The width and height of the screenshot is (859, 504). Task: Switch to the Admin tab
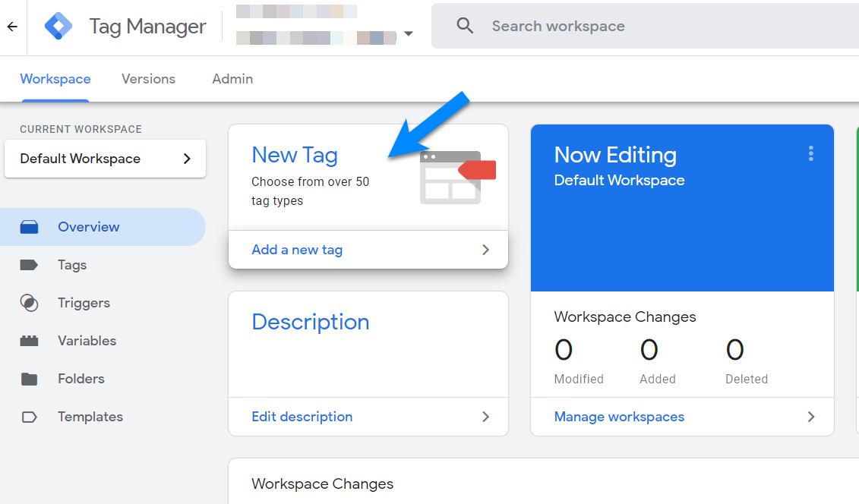point(232,79)
